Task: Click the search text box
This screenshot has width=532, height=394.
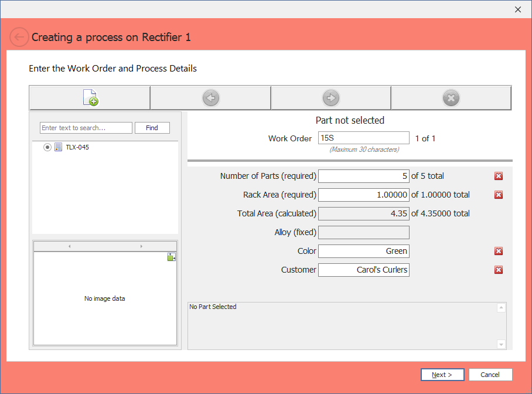Action: point(86,128)
